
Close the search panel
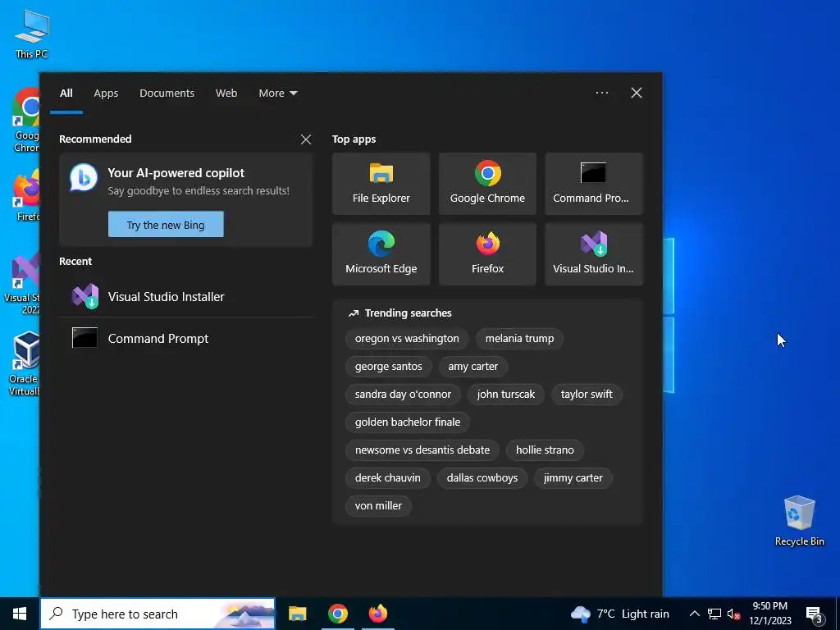[637, 93]
